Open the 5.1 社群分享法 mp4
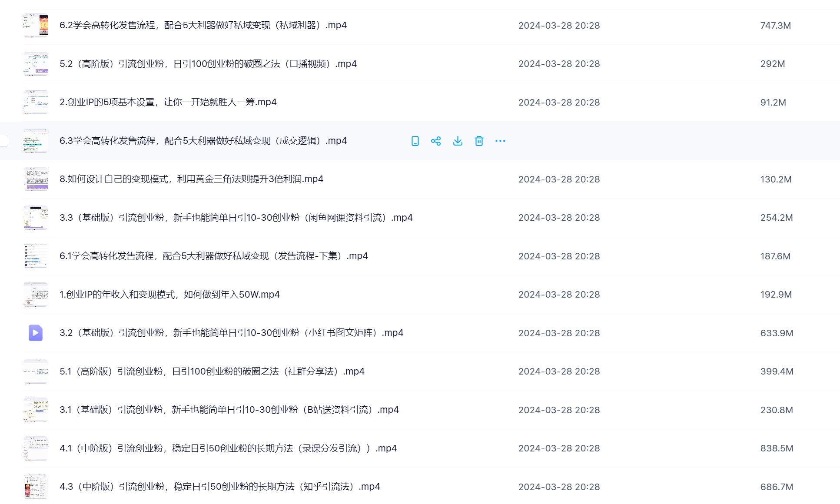The height and width of the screenshot is (504, 840). click(212, 371)
